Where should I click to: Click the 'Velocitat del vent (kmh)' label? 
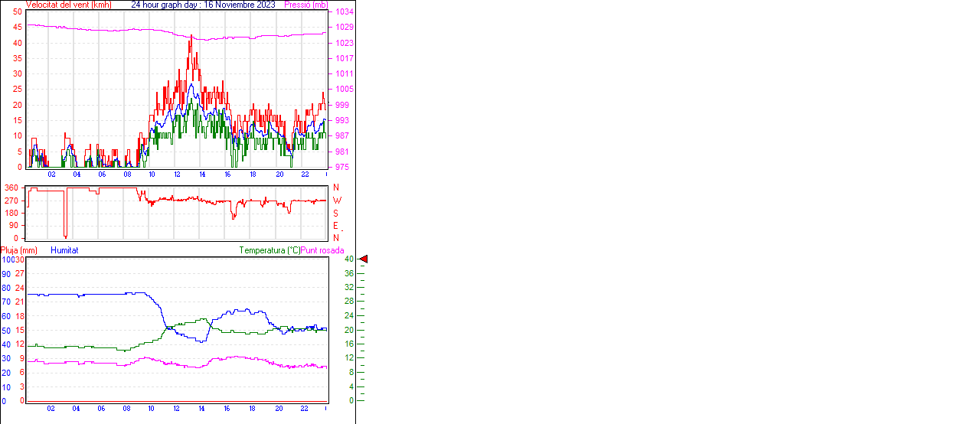tap(68, 5)
